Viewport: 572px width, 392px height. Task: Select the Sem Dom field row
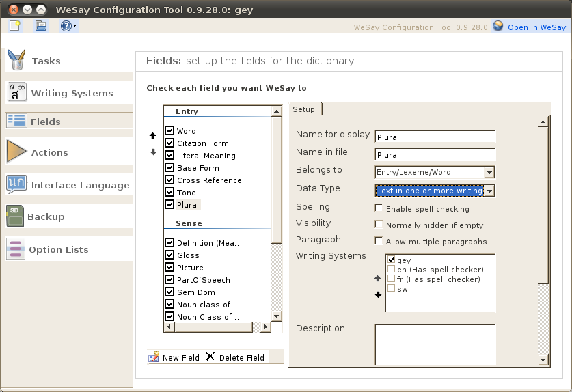pos(196,292)
